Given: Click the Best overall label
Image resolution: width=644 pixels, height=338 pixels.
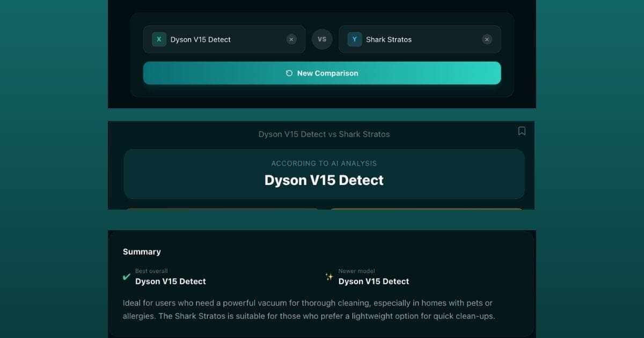Looking at the screenshot, I should coord(151,271).
